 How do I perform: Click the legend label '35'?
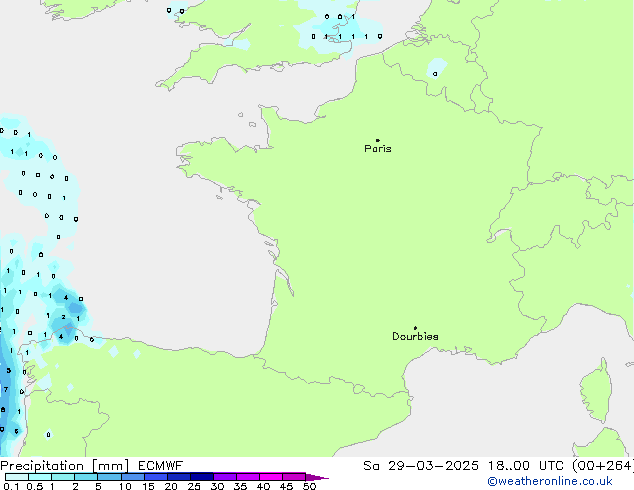coord(240,486)
